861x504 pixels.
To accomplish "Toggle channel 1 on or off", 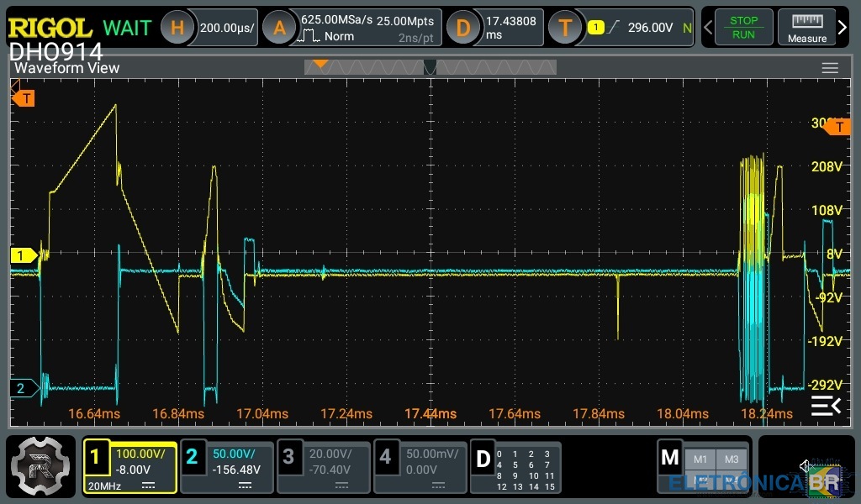I will [95, 458].
